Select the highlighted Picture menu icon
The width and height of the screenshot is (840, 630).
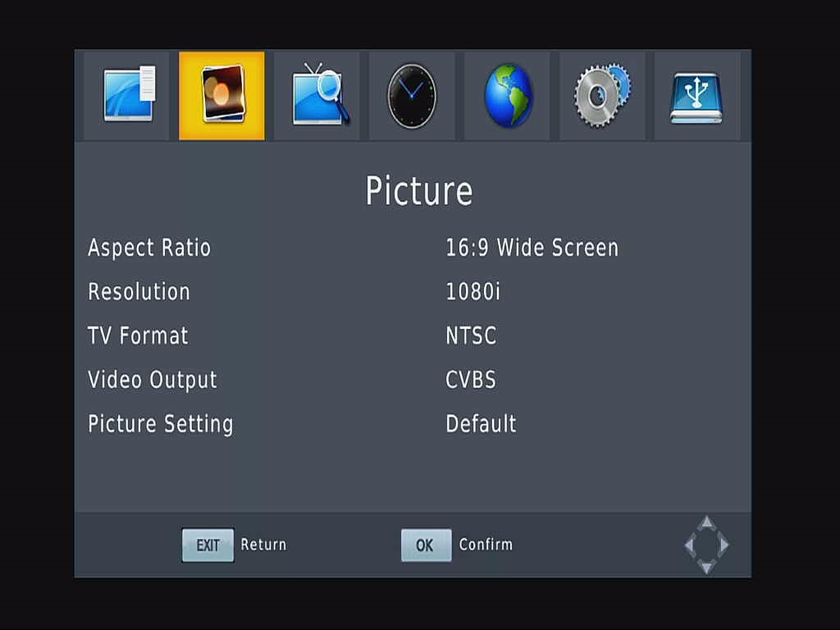[221, 95]
